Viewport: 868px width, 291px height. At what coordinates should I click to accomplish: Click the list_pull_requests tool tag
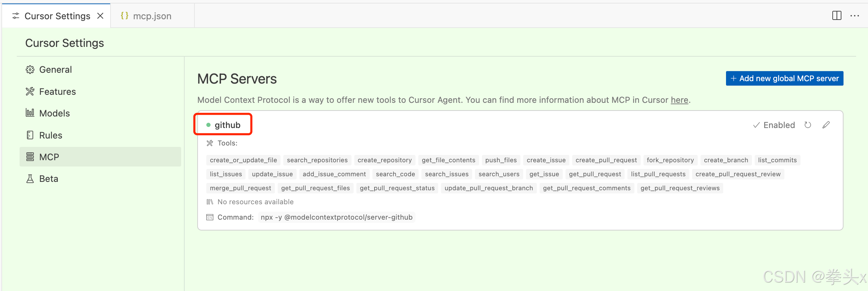pos(658,174)
